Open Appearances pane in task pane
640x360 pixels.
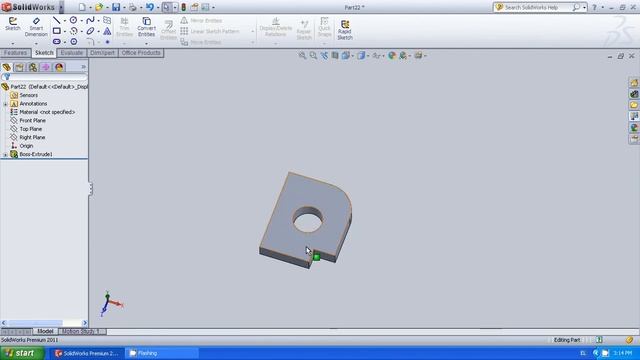point(634,128)
